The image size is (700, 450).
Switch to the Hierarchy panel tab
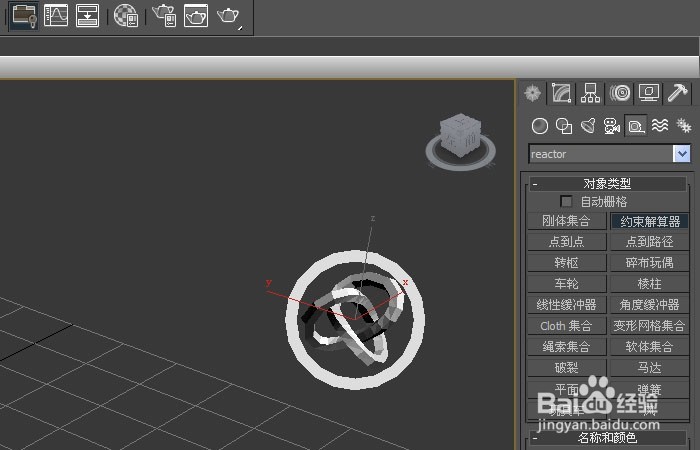[x=591, y=93]
